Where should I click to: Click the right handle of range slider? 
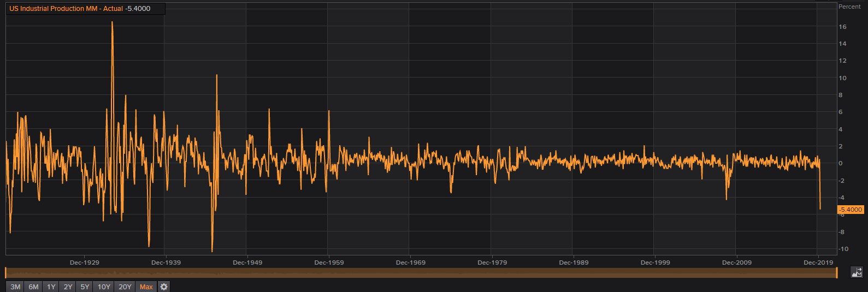pyautogui.click(x=837, y=273)
